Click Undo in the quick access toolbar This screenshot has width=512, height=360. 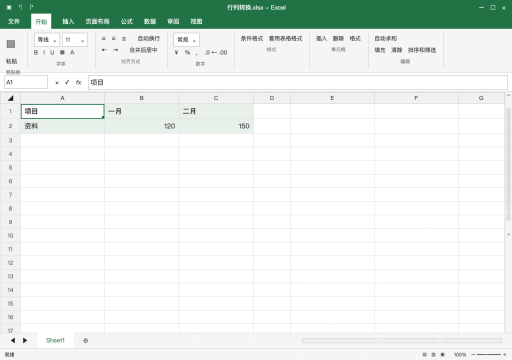click(x=20, y=7)
